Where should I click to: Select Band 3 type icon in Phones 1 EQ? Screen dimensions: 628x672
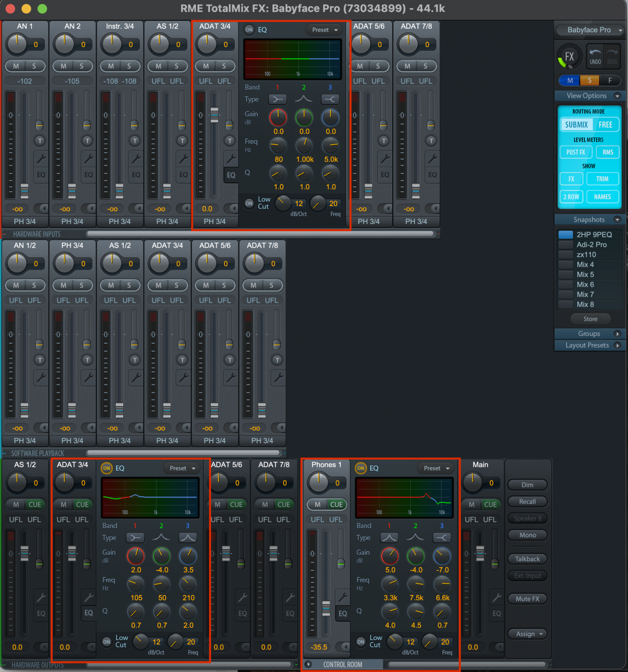tap(442, 538)
